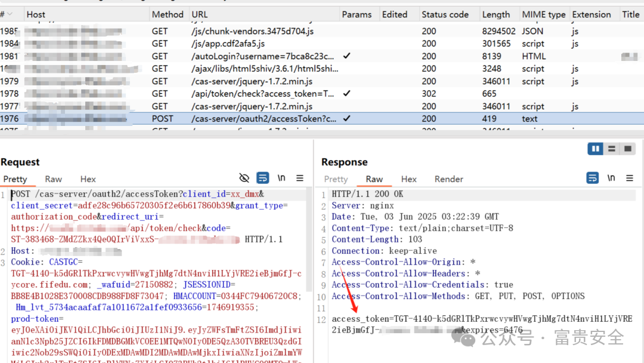Screen dimensions: 644x363
Task: Sort table by Title column
Action: pos(630,14)
